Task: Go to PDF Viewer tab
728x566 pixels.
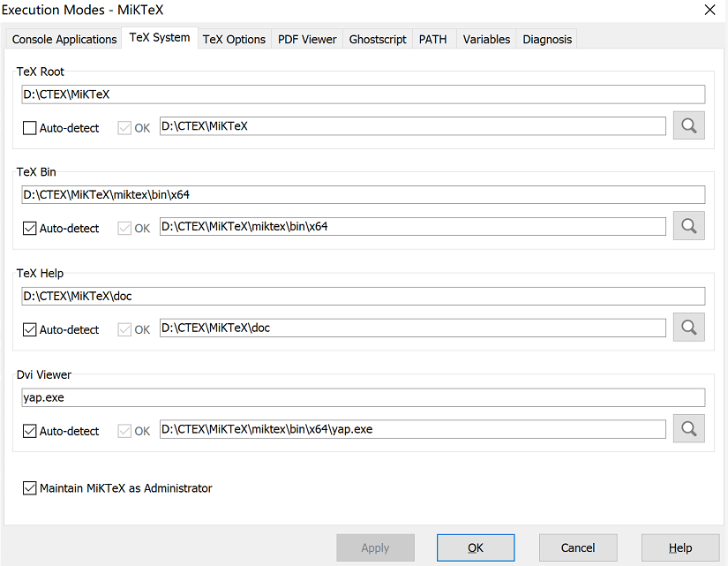Action: [307, 39]
